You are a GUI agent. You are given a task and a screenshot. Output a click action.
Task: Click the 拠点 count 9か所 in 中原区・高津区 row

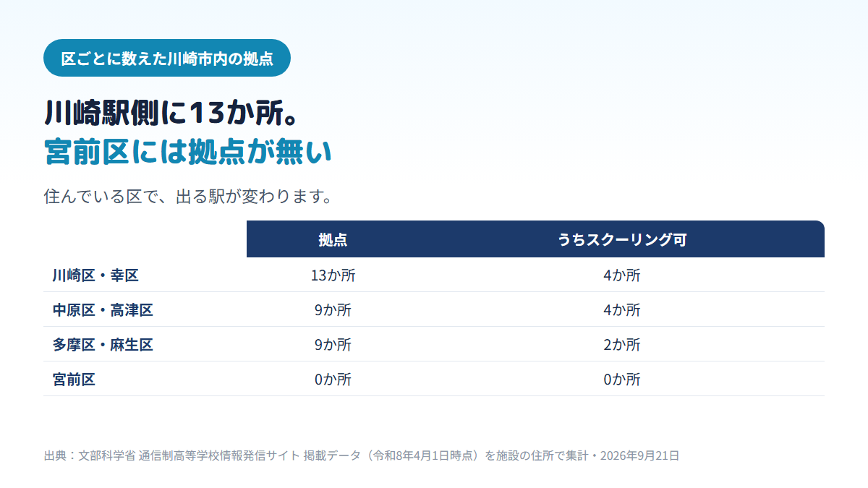[333, 309]
